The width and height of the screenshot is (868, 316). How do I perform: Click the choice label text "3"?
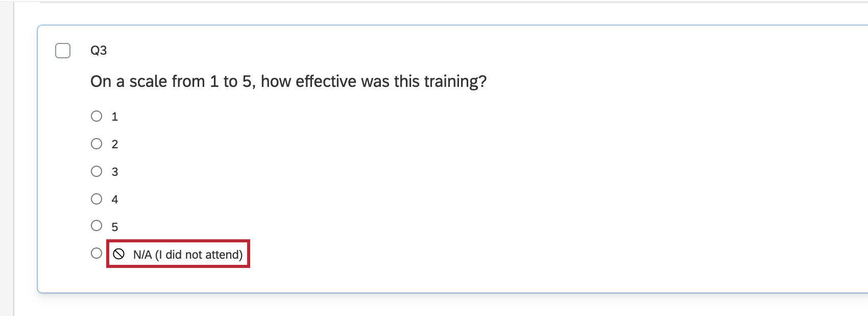(115, 172)
